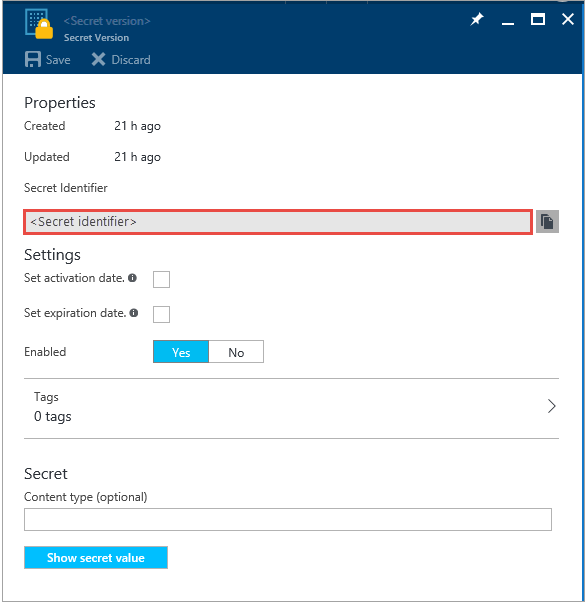Click the Discard X icon
585x602 pixels.
click(x=98, y=60)
